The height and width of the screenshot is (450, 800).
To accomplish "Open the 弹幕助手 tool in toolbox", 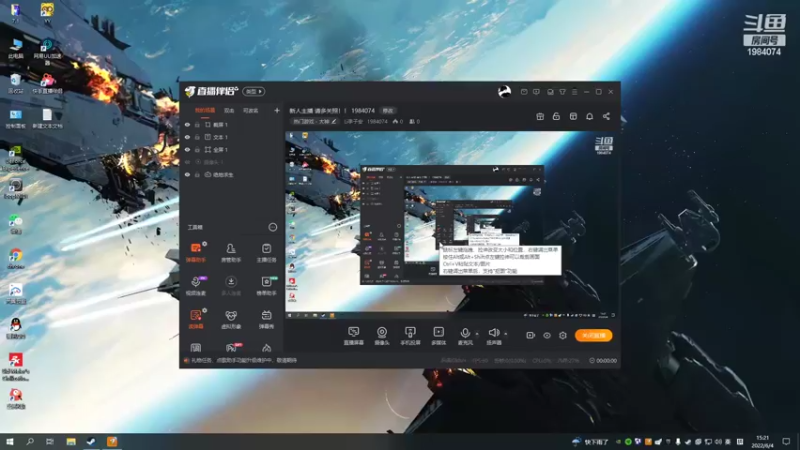I will (195, 252).
